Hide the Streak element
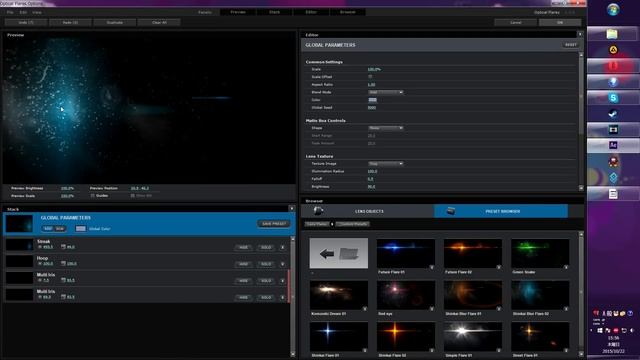The width and height of the screenshot is (640, 360). point(243,247)
